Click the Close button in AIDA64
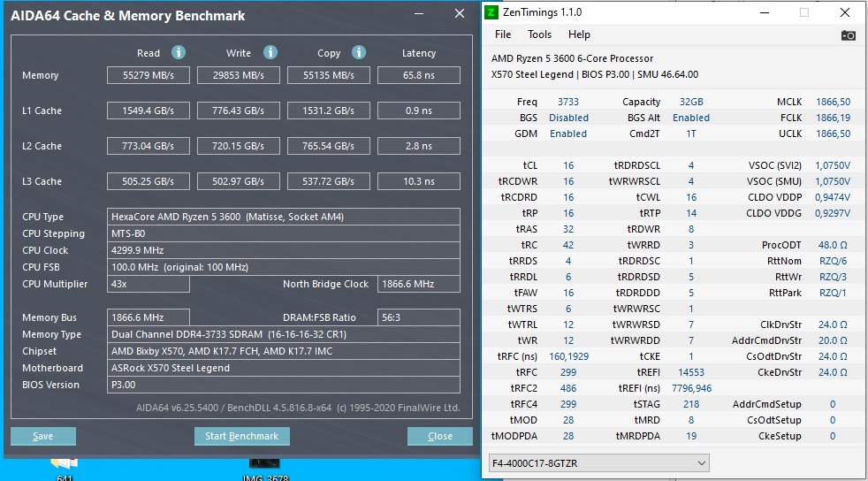 (440, 436)
